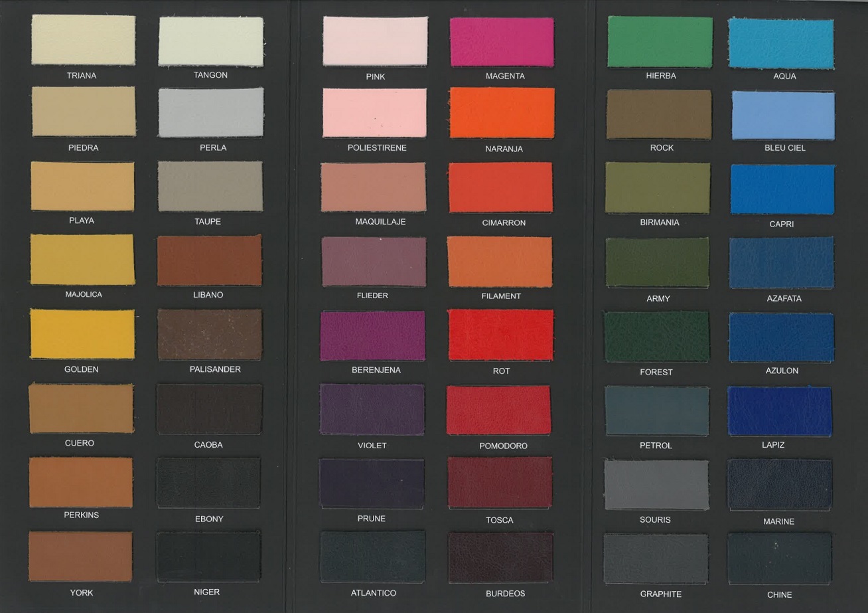Screen dimensions: 868x613
Task: Select the CAOBA swatch
Action: [209, 409]
